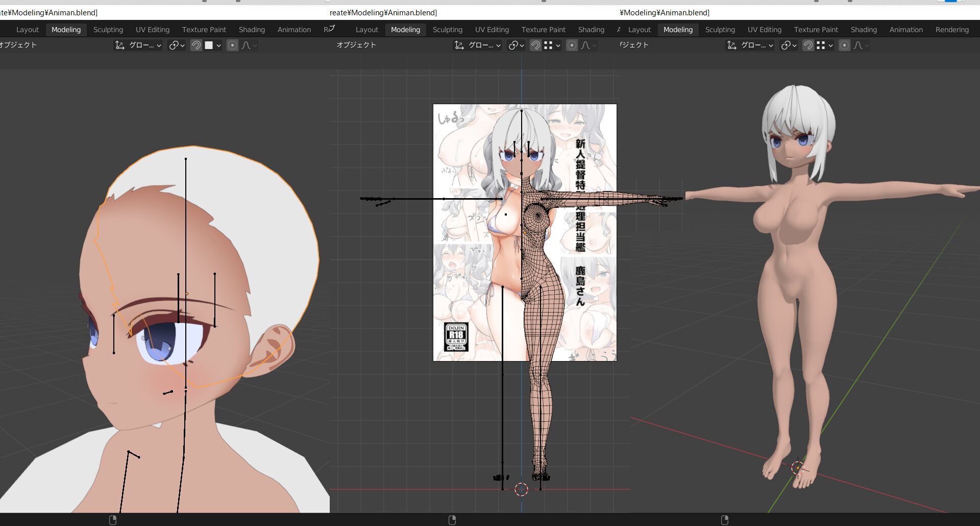The height and width of the screenshot is (526, 980).
Task: Open pivot point dropdown arrow in left window
Action: (x=183, y=45)
